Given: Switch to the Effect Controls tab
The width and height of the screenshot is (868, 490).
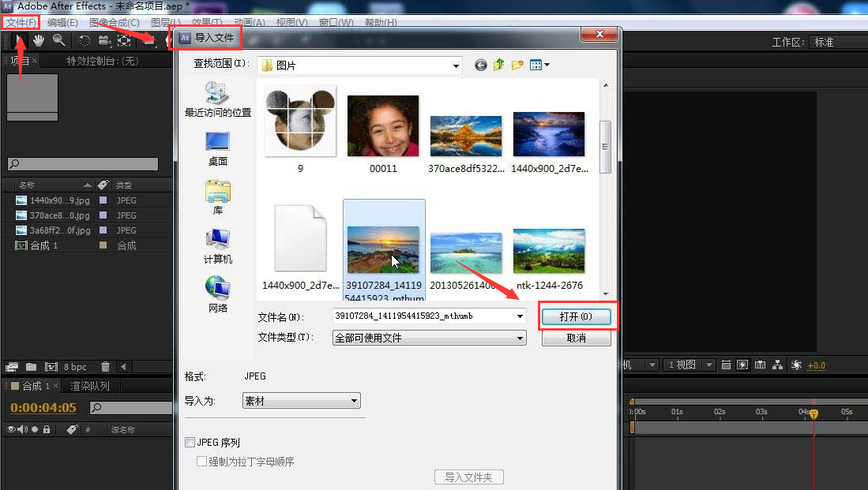Looking at the screenshot, I should (103, 61).
